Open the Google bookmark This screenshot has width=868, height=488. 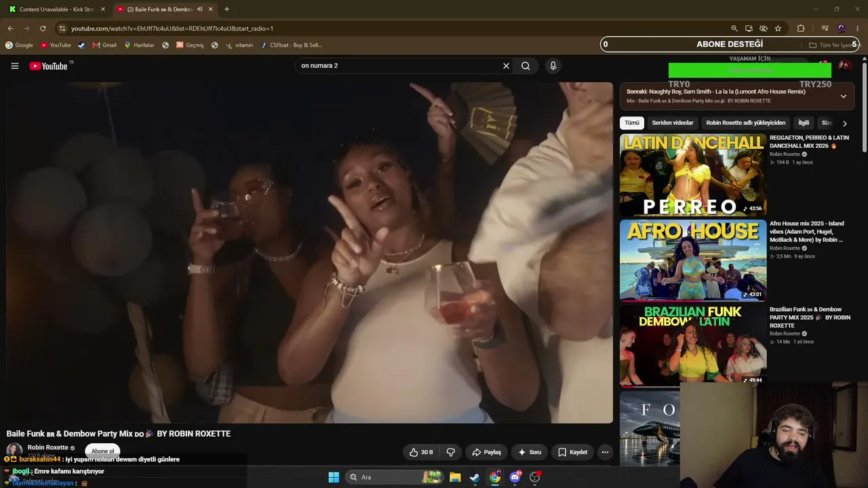(x=19, y=45)
